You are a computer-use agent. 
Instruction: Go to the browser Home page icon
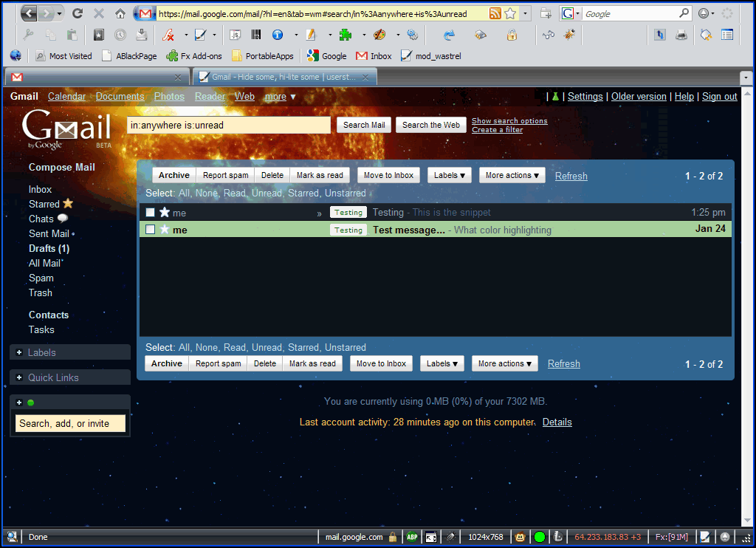[120, 13]
